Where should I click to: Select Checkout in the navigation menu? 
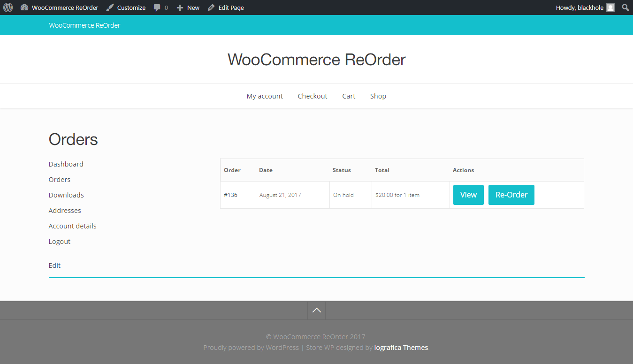point(313,96)
